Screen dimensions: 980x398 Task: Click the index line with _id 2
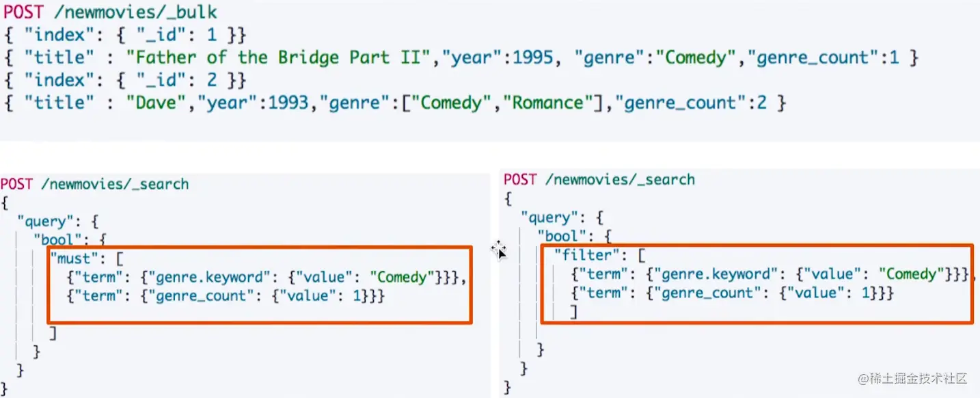point(124,80)
